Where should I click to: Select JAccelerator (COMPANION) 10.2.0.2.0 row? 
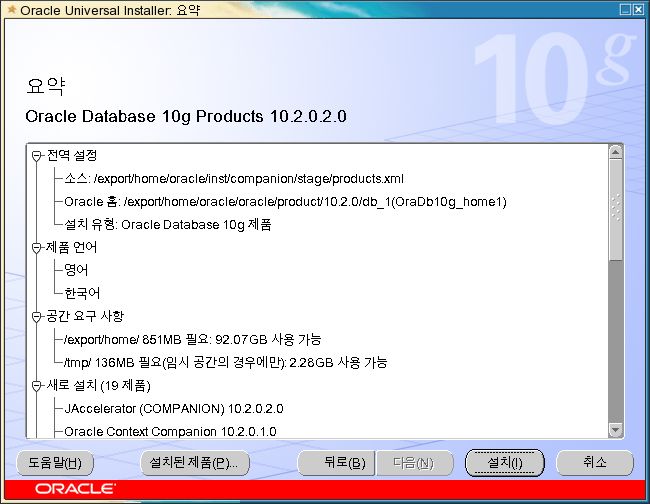pyautogui.click(x=174, y=409)
